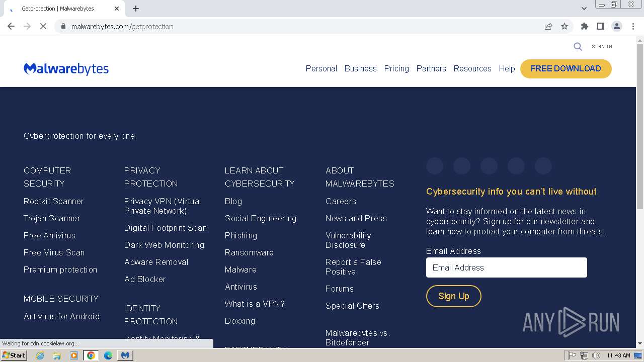
Task: Open the Chrome profile avatar
Action: click(x=616, y=26)
